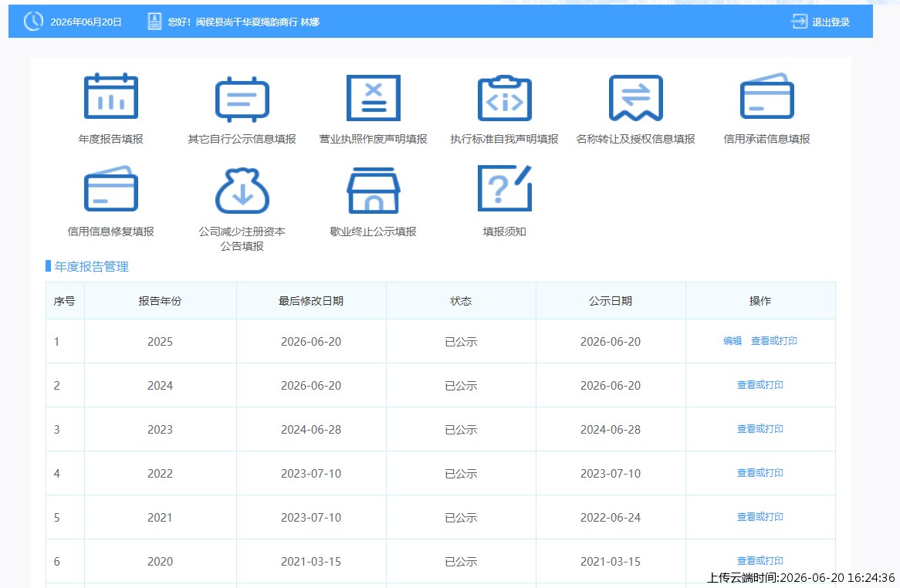
Task: Click the greeting text with 林娜
Action: [243, 22]
